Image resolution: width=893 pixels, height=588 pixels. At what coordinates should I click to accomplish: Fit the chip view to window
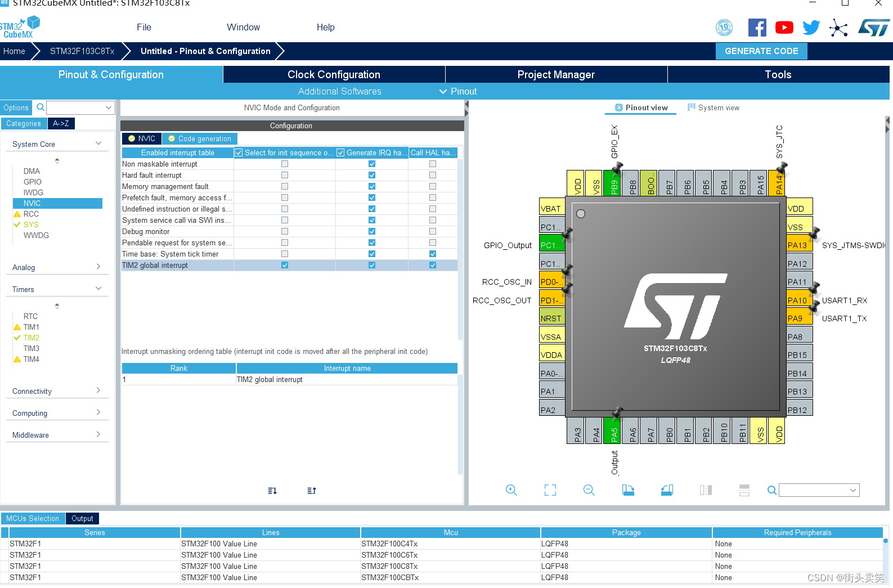pos(550,490)
